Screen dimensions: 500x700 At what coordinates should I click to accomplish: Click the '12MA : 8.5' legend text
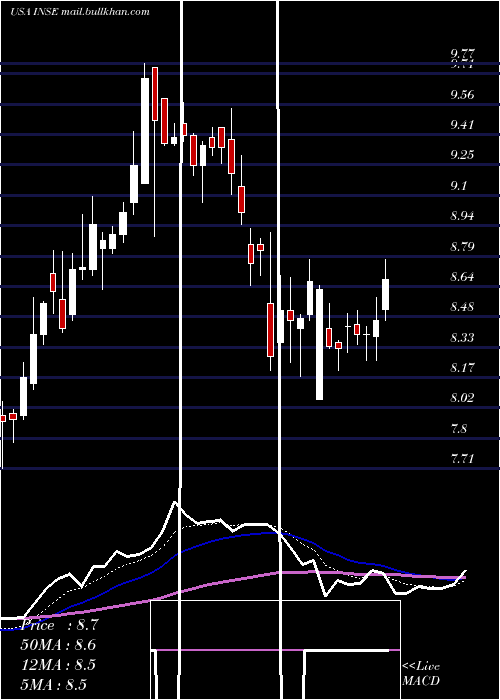tap(58, 665)
